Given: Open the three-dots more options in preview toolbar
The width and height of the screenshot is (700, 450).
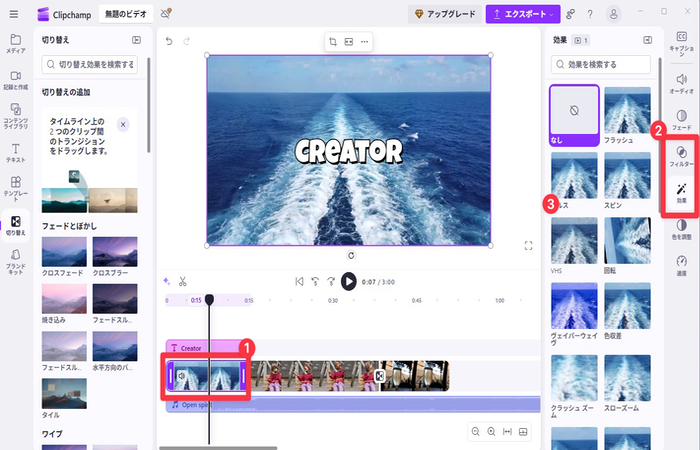Looking at the screenshot, I should tap(364, 42).
